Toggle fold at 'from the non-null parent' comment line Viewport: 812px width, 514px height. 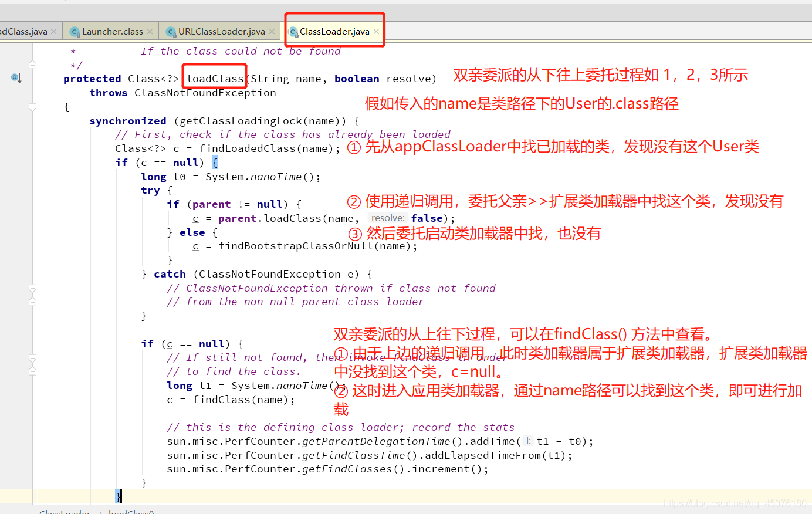33,302
